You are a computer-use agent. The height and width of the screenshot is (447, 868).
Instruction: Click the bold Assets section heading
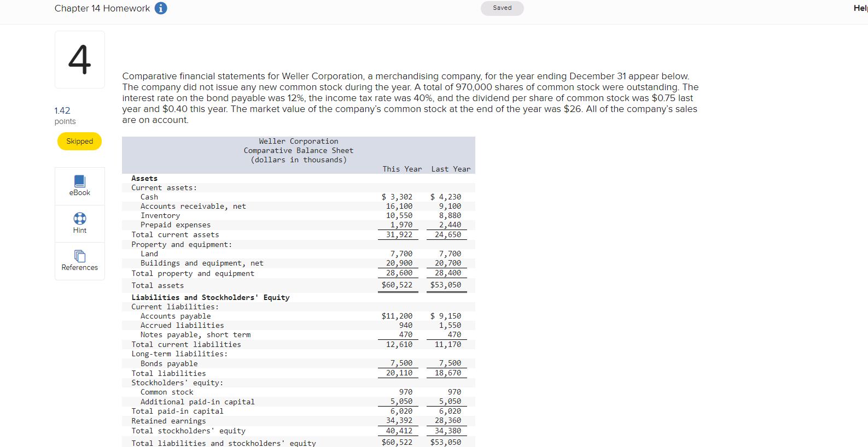(x=144, y=178)
